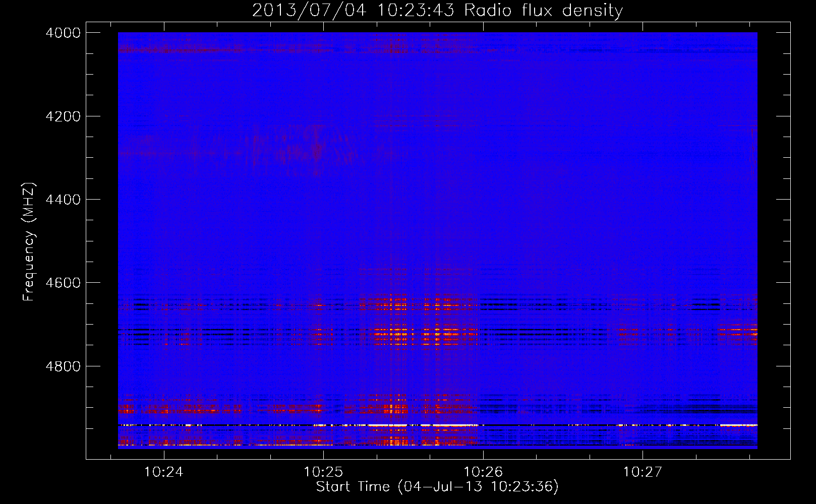Click the 'Start Time (04-Jul-13 10:23:36)' label

(x=437, y=487)
